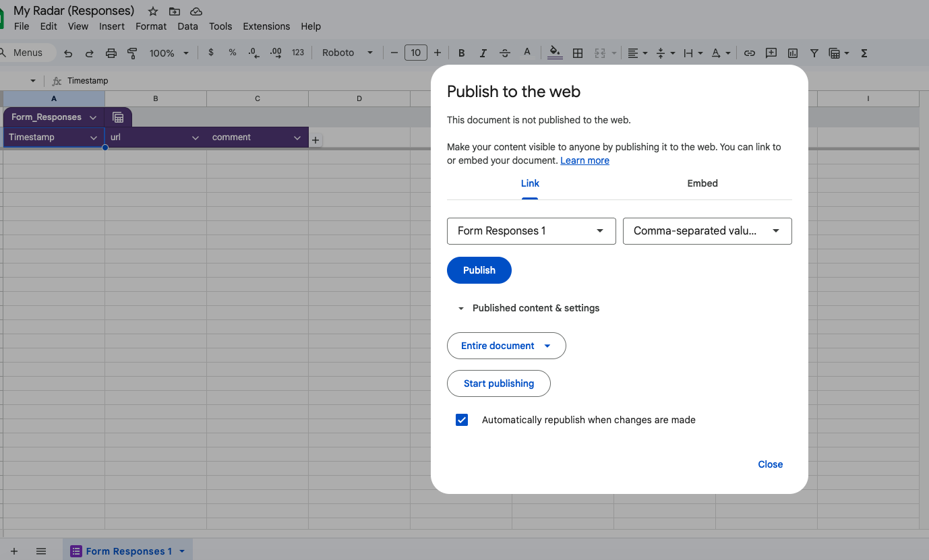Toggle strikethrough formatting
The image size is (929, 560).
coord(505,53)
